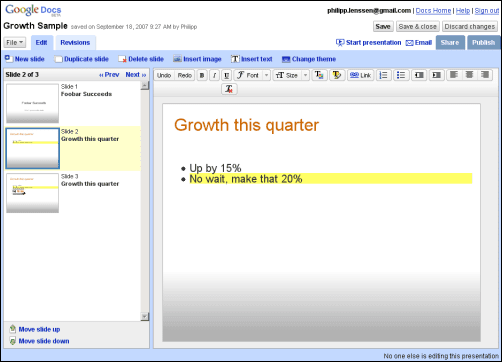The width and height of the screenshot is (502, 362).
Task: Insert a numbered list
Action: point(384,75)
